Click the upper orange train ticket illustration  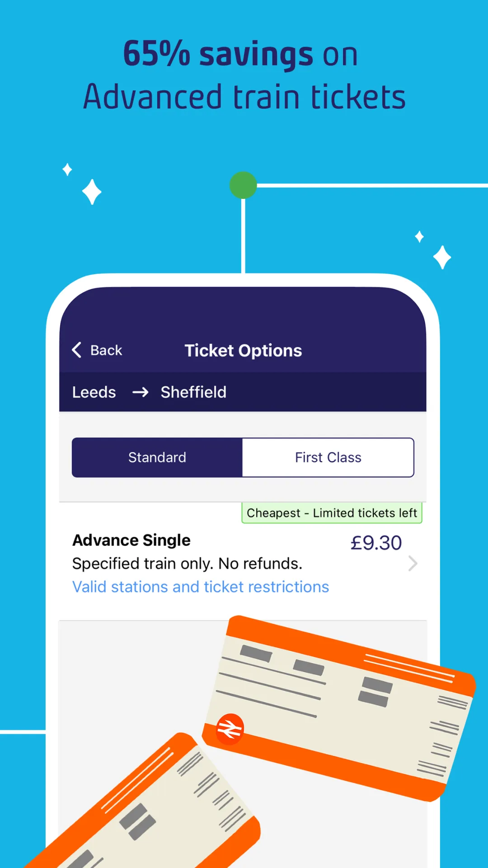339,708
